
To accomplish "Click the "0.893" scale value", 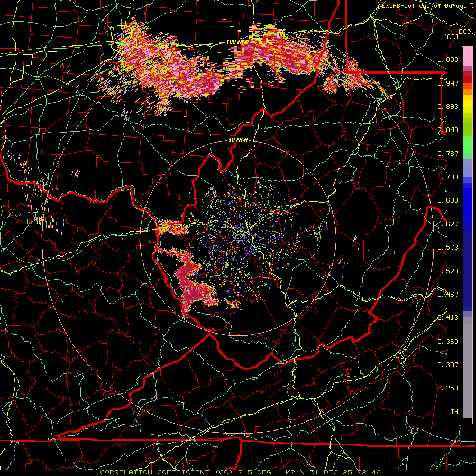I will coord(448,106).
